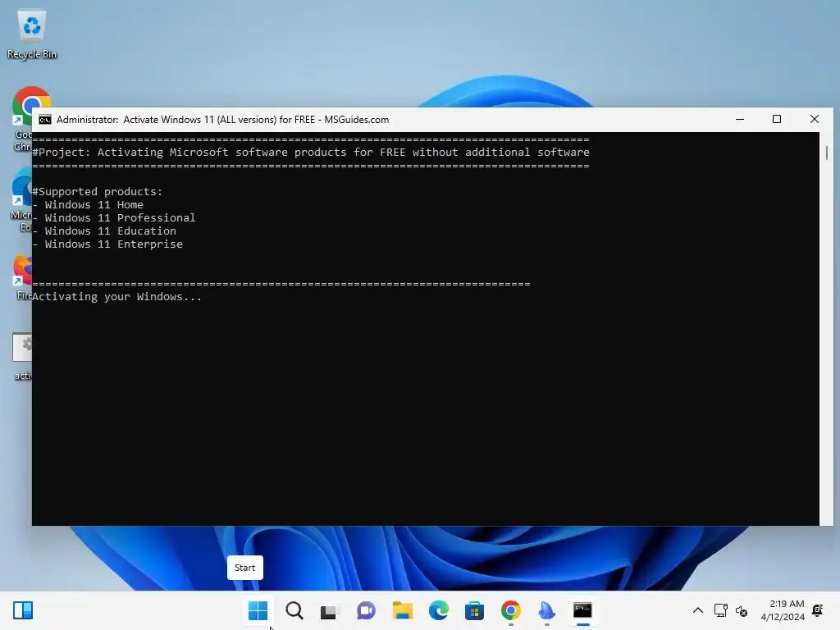The height and width of the screenshot is (630, 840).
Task: Open network status tray icon
Action: [x=720, y=610]
